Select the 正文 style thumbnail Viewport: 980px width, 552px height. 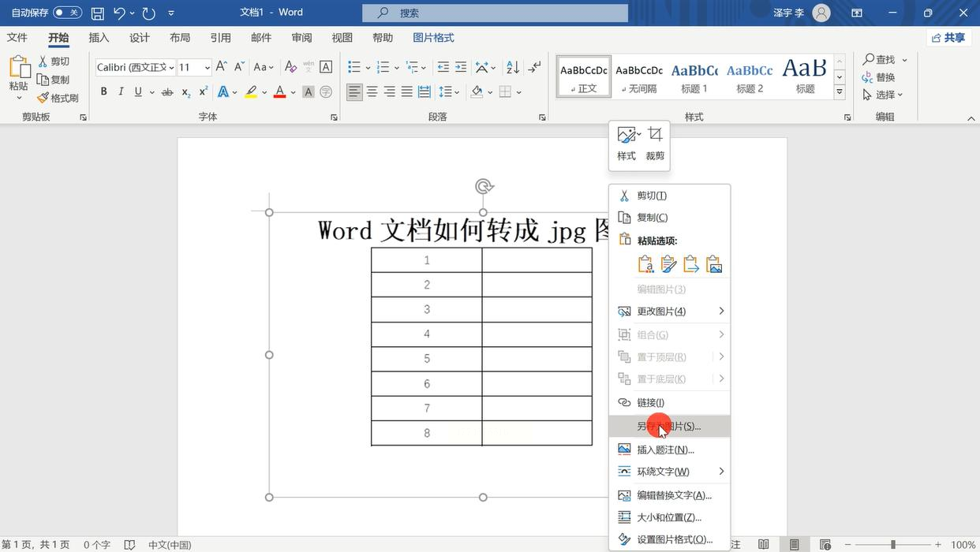click(584, 76)
